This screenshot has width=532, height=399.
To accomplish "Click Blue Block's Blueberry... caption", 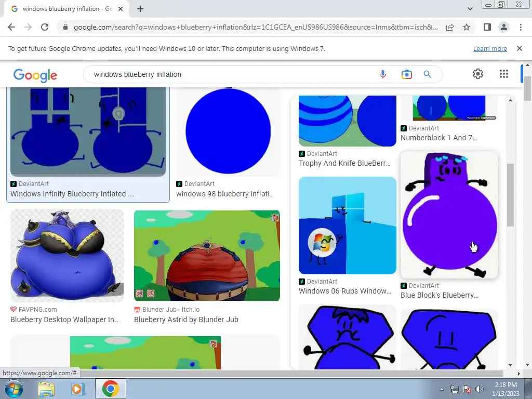I will point(440,295).
